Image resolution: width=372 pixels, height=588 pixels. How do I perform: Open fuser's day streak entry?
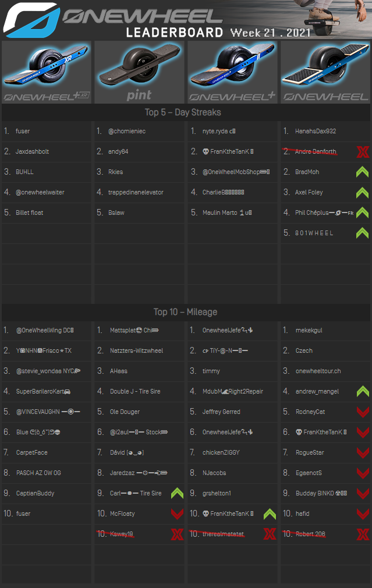pos(23,132)
